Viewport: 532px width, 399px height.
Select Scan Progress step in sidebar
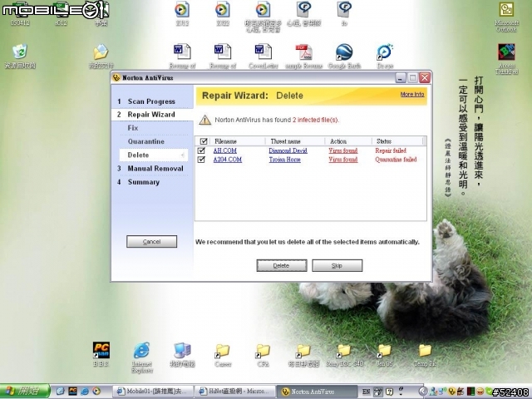(151, 101)
